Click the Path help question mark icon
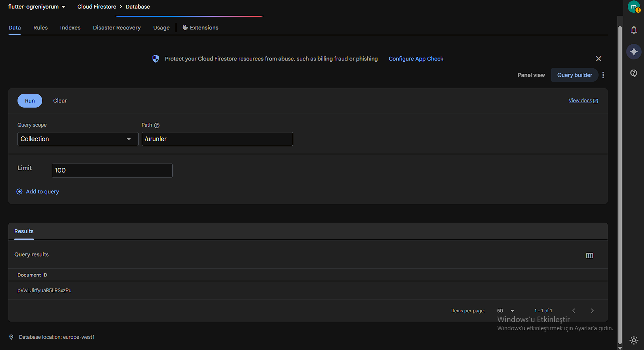Viewport: 644px width, 350px height. click(x=157, y=125)
